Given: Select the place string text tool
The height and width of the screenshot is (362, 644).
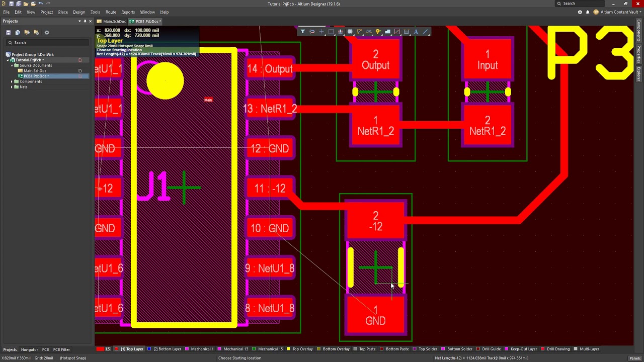Looking at the screenshot, I should click(x=416, y=32).
